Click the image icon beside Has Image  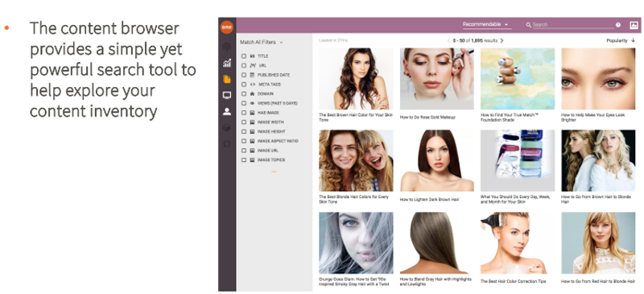[252, 113]
